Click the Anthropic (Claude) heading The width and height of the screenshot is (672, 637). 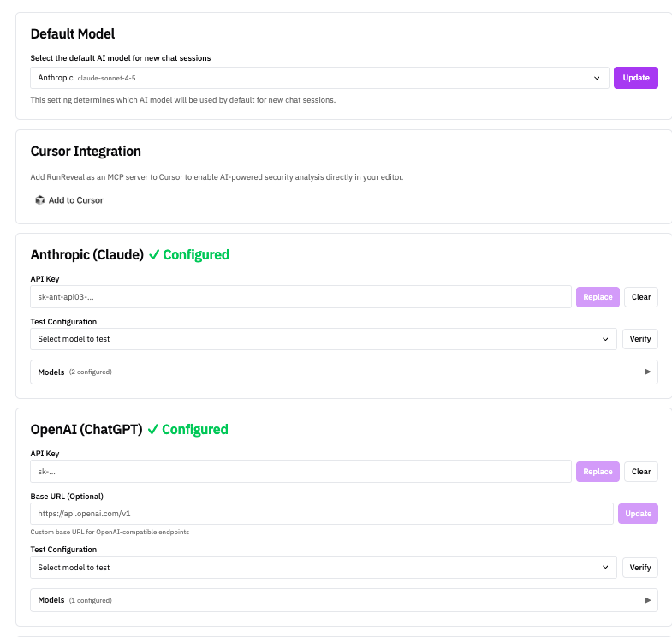(x=87, y=254)
